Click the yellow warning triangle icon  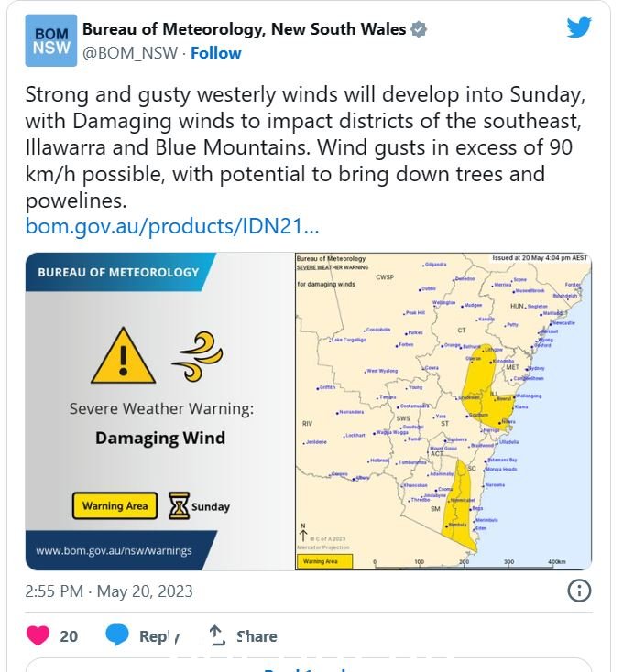tap(123, 356)
